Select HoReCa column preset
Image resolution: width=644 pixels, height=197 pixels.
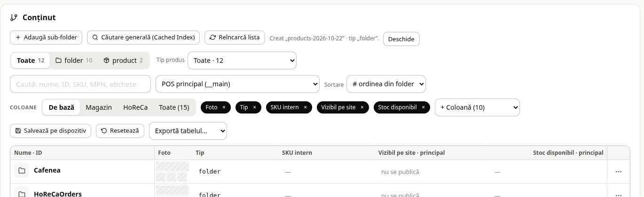click(x=135, y=107)
